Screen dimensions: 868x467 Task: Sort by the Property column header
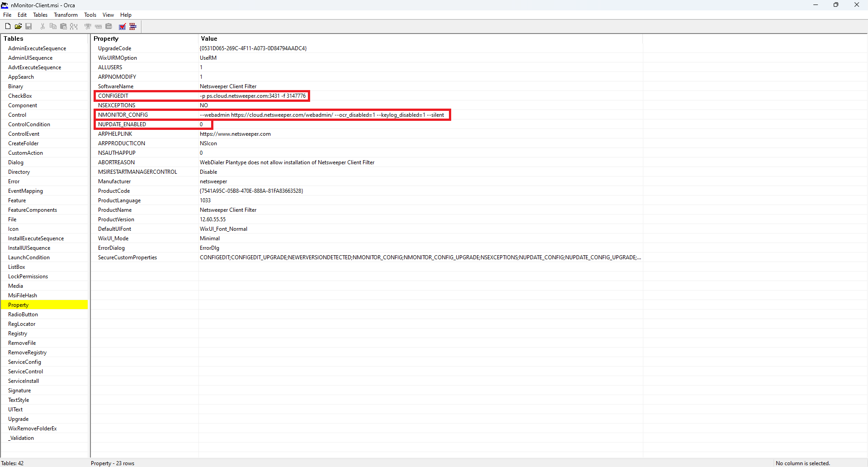[x=106, y=38]
